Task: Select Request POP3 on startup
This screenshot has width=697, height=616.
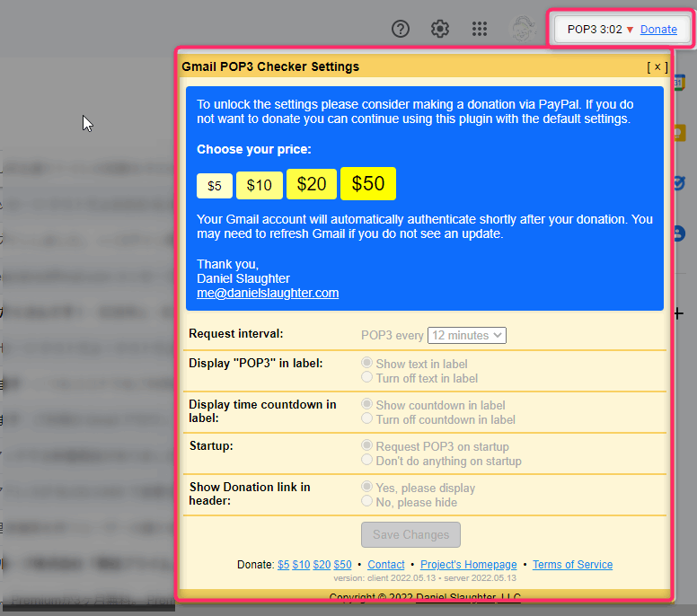Action: 366,445
